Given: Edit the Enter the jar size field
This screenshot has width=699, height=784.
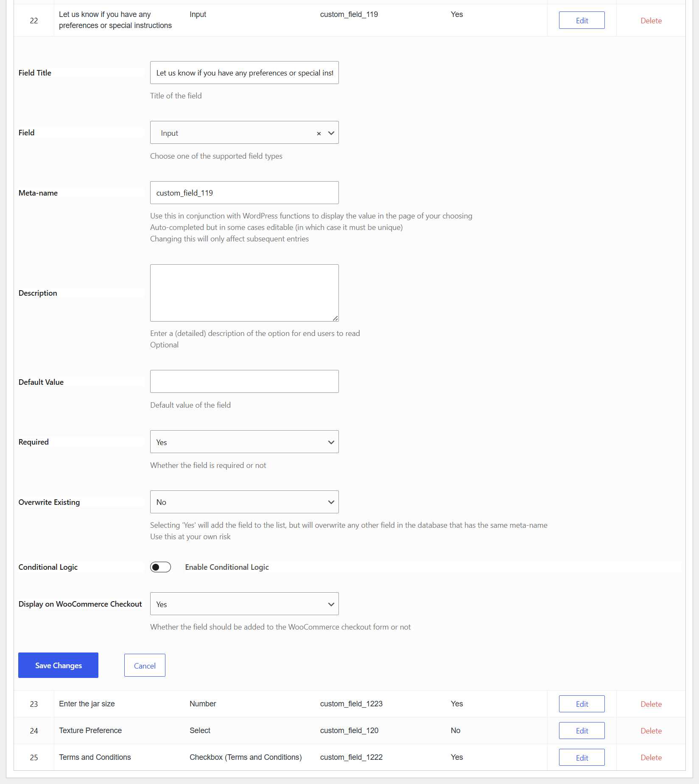Looking at the screenshot, I should pos(582,704).
